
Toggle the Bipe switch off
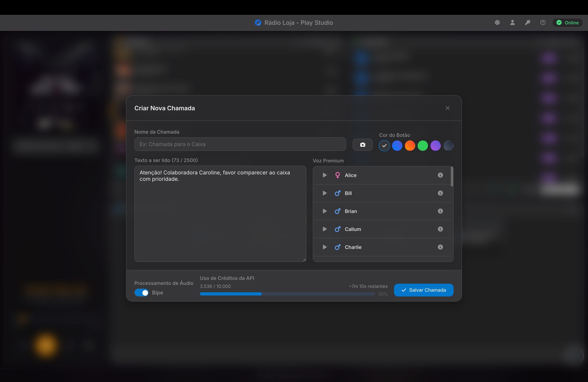141,293
